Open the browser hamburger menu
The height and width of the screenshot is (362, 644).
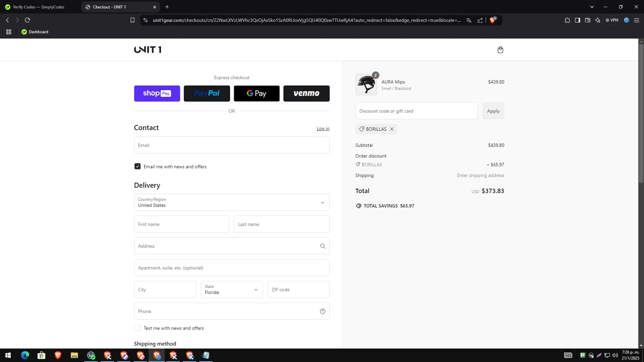pyautogui.click(x=637, y=20)
